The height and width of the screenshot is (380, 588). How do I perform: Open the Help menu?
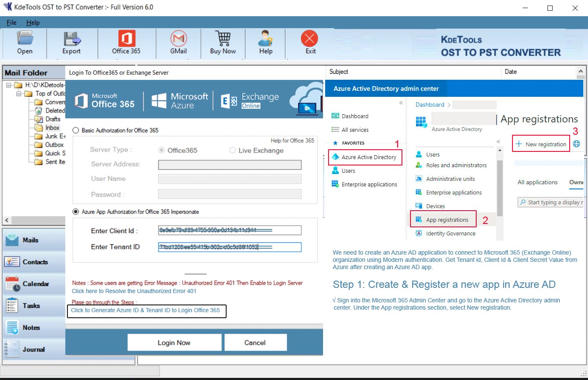click(33, 23)
